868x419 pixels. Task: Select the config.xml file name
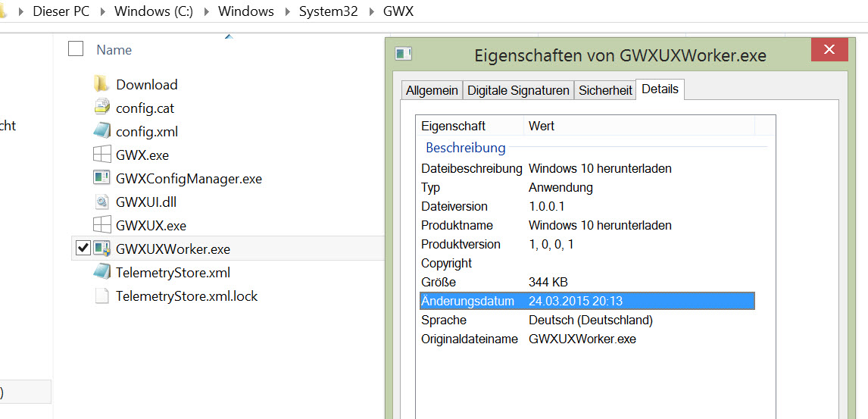pyautogui.click(x=147, y=131)
